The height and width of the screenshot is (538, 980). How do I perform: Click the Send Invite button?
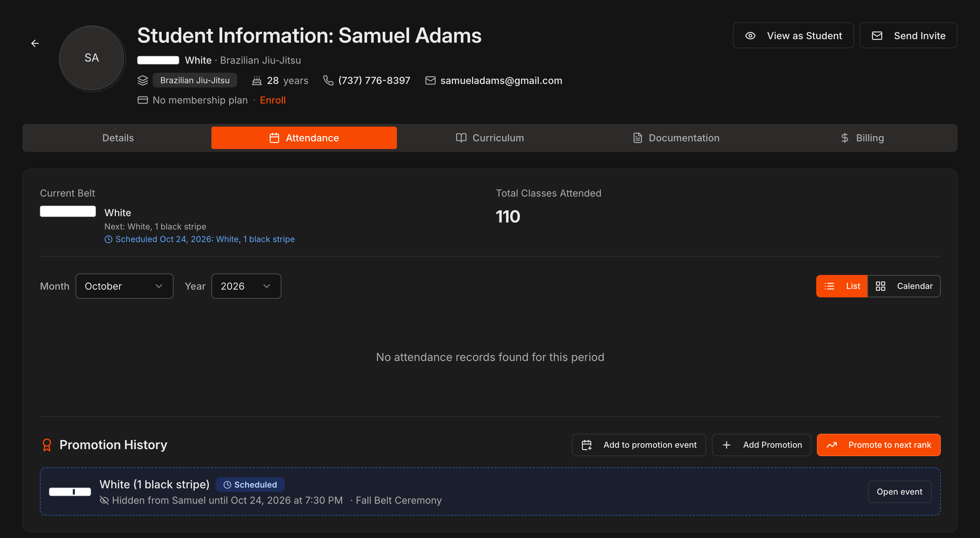pos(908,35)
